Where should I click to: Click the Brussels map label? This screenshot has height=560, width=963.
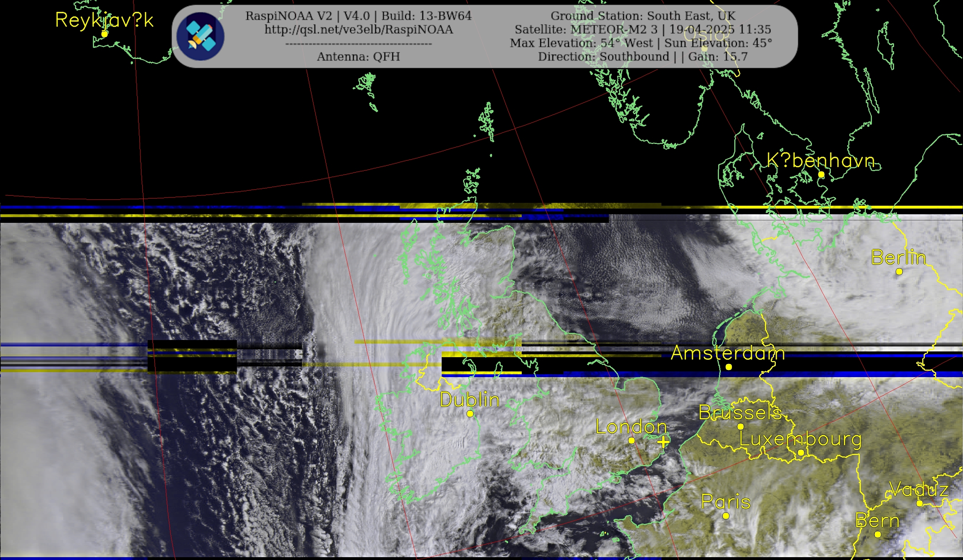pyautogui.click(x=740, y=412)
